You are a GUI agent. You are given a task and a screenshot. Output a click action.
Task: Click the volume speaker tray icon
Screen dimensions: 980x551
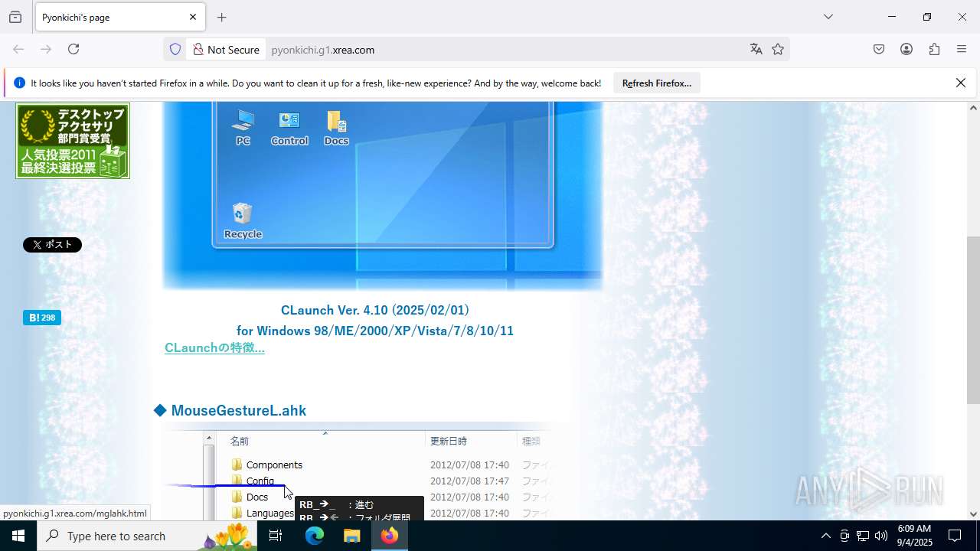(881, 536)
